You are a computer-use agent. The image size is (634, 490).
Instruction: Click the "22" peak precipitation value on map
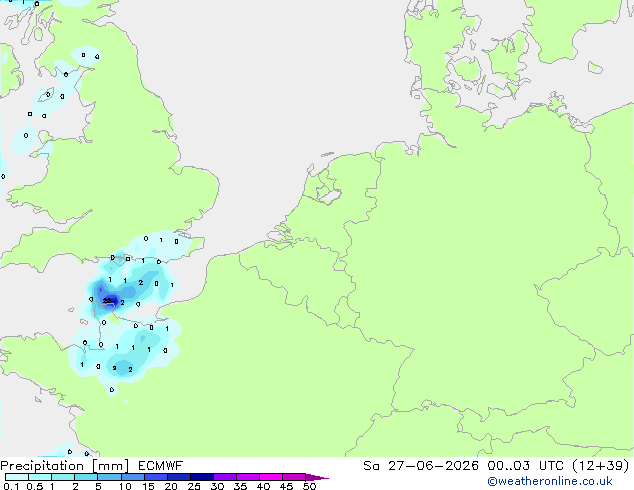(107, 301)
